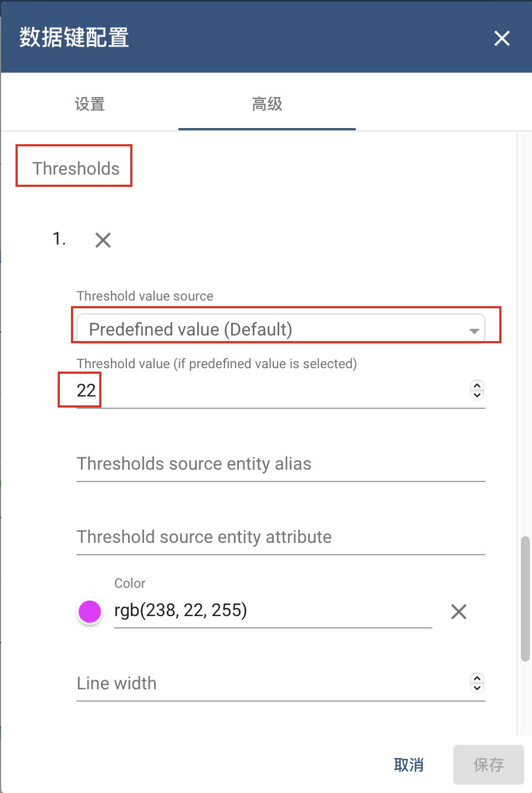
Task: Focus the Thresholds source entity alias field
Action: pos(280,464)
